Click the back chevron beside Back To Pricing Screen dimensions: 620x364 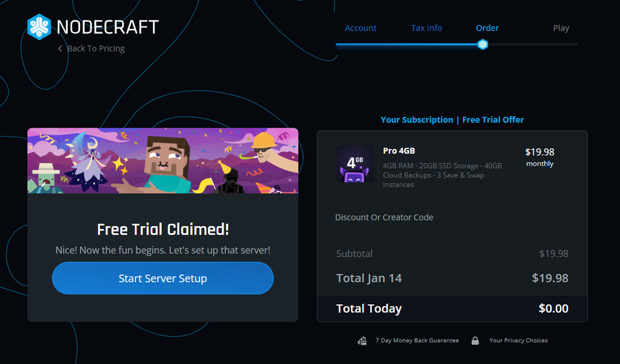pos(60,48)
